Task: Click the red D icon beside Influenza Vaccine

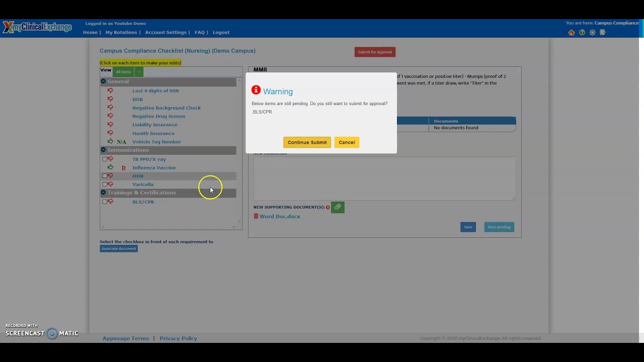Action: [123, 167]
